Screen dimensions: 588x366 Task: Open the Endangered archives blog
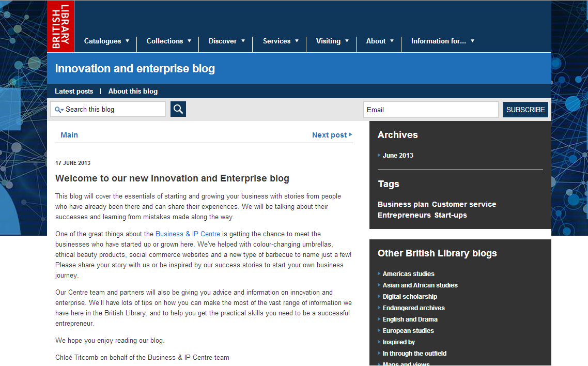coord(414,308)
